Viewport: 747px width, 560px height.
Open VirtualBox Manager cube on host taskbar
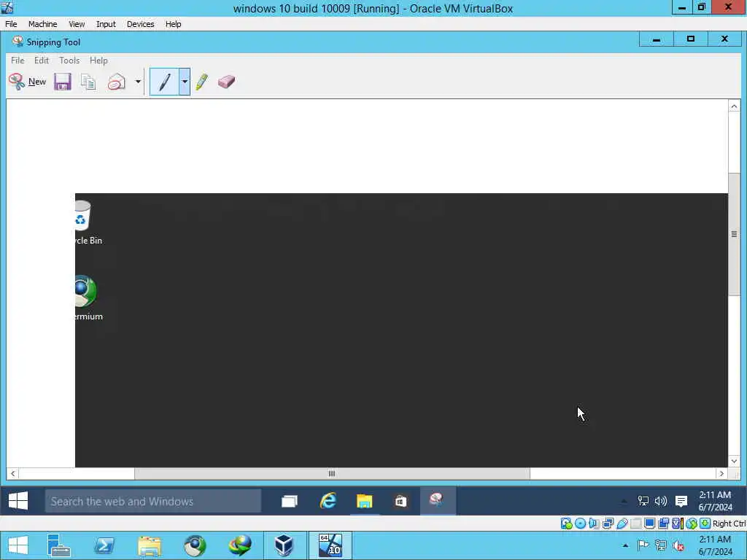coord(285,545)
